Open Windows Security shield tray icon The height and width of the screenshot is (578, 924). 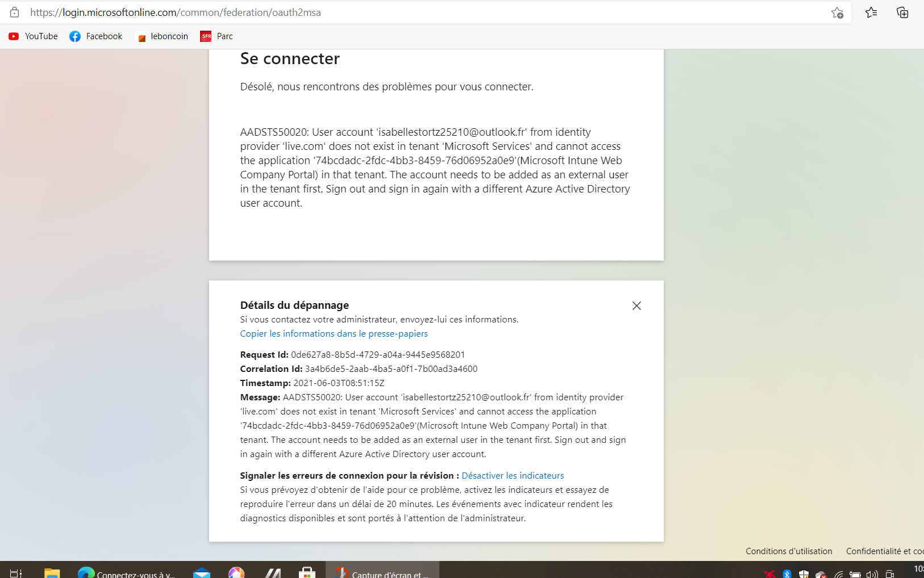(x=804, y=574)
